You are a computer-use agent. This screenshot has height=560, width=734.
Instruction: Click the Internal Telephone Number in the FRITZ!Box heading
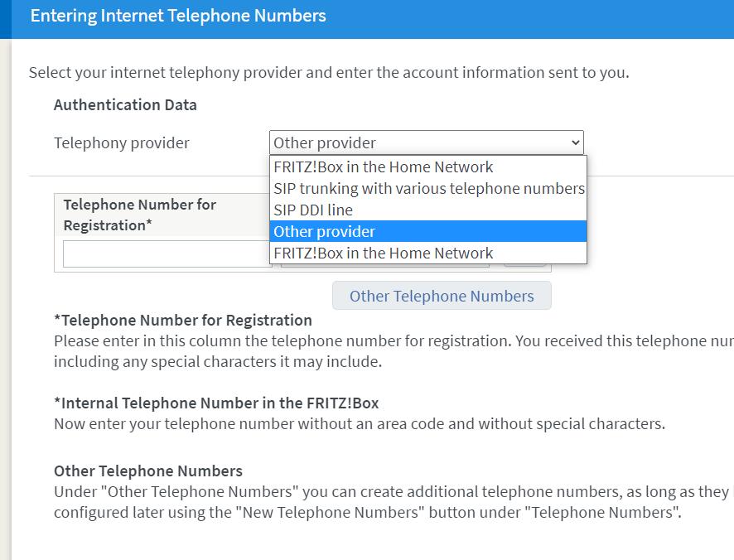[x=216, y=403]
